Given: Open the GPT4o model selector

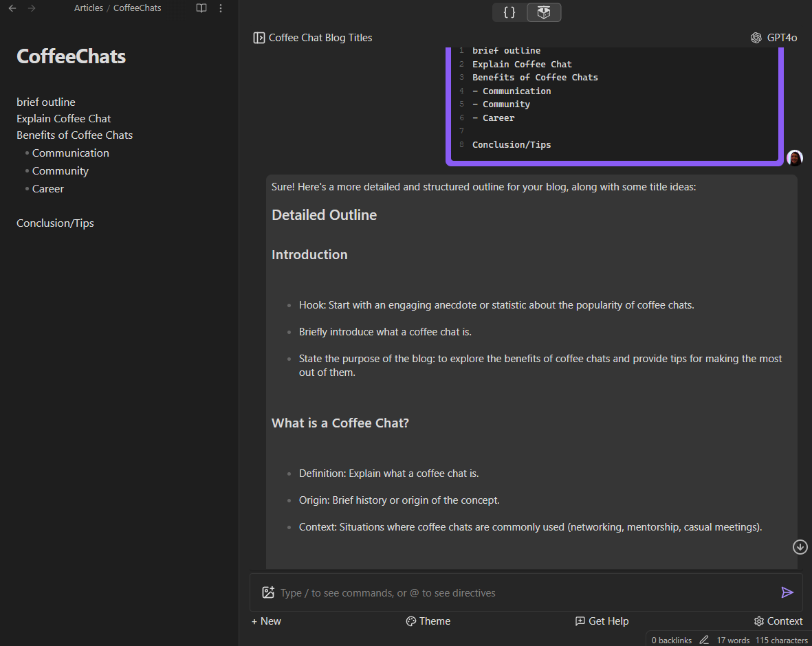Looking at the screenshot, I should (x=774, y=37).
